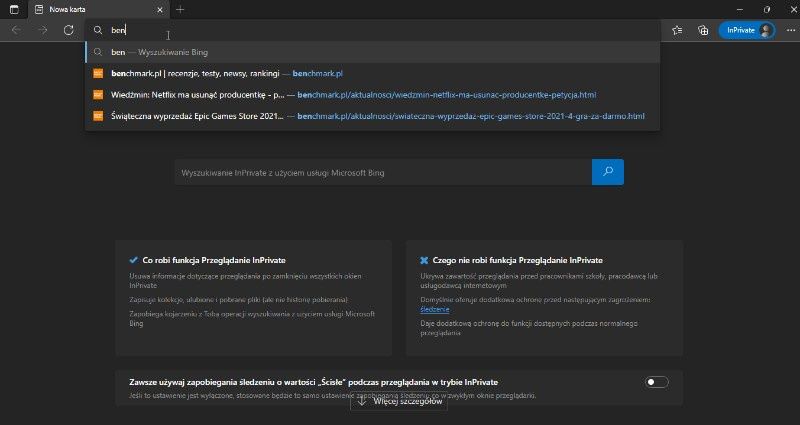Minimize the browser window
The width and height of the screenshot is (800, 425).
pyautogui.click(x=740, y=9)
